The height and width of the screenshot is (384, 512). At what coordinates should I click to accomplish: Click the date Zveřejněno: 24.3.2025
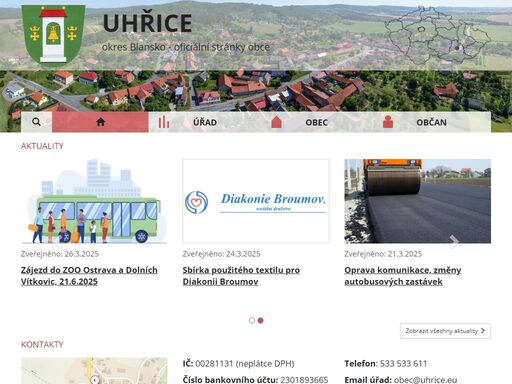click(x=221, y=254)
